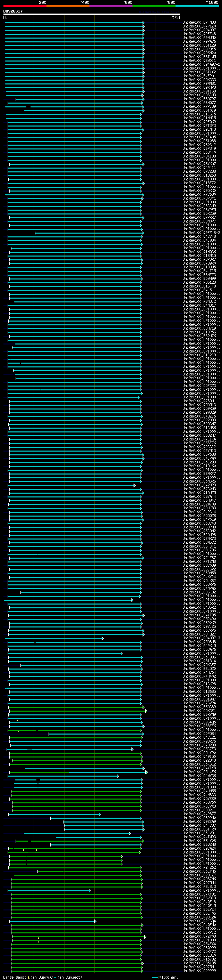Screen dimensions: 222x980
Task: Click the alignment bar of row UniRef100_A9PA76
Action: pyautogui.click(x=74, y=41)
